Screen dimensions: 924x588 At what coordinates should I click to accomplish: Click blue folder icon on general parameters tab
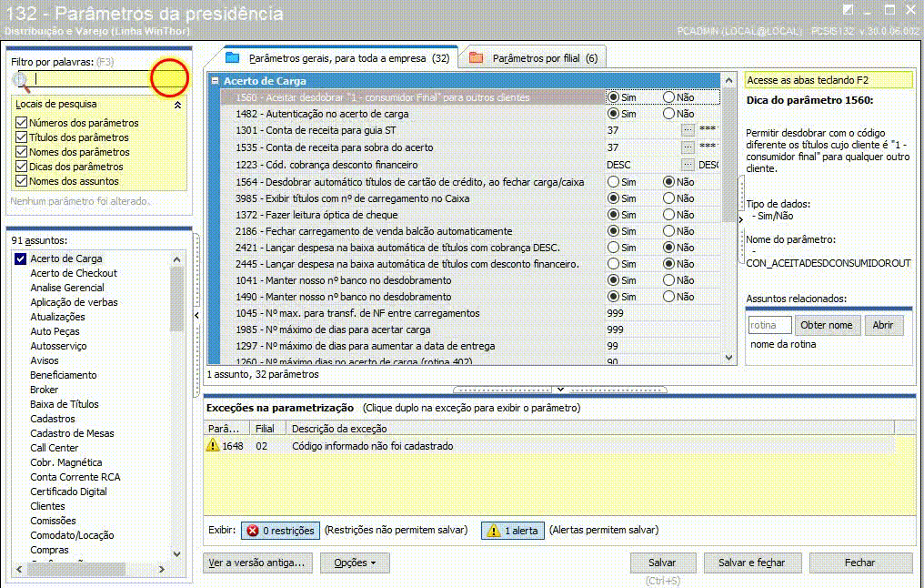click(232, 57)
